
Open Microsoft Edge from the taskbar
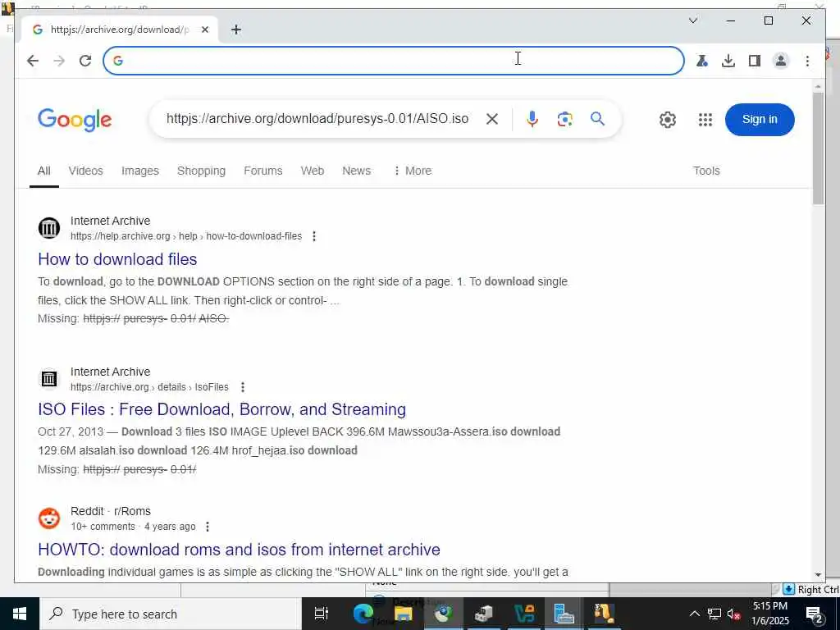click(x=363, y=614)
